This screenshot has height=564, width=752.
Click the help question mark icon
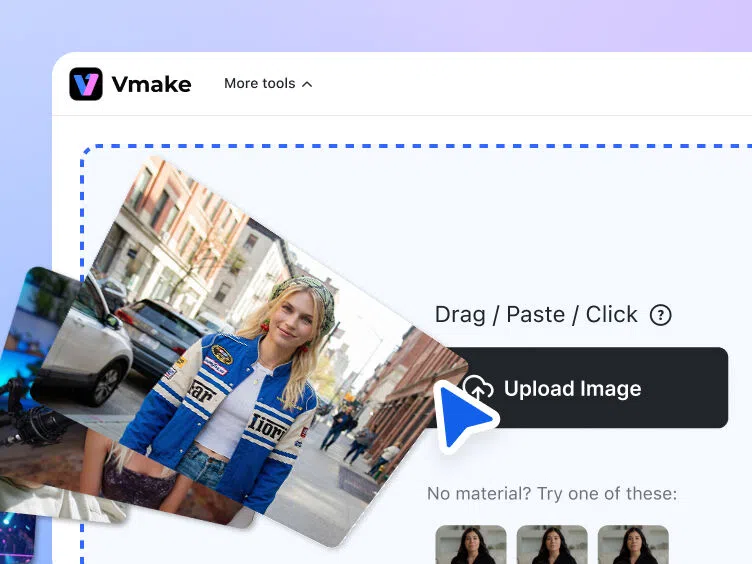[660, 315]
